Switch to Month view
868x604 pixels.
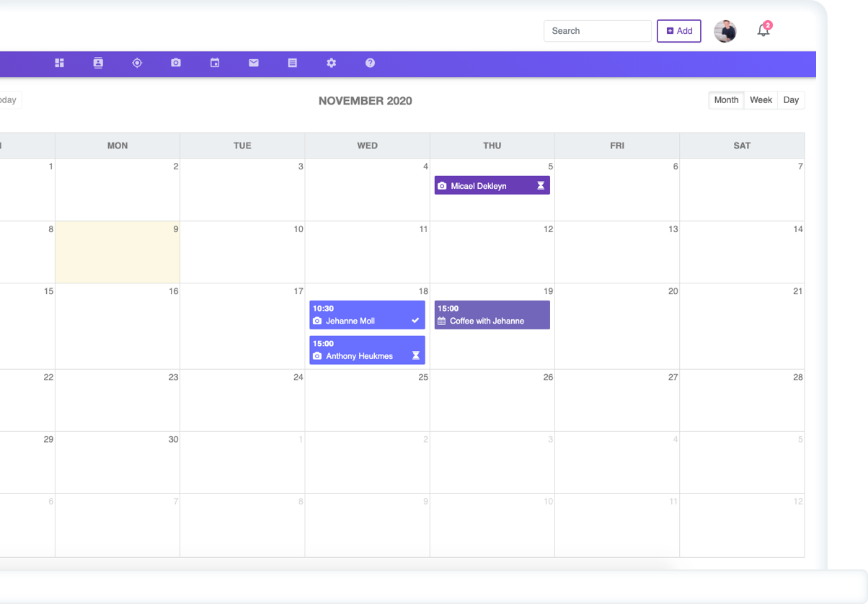click(x=726, y=100)
